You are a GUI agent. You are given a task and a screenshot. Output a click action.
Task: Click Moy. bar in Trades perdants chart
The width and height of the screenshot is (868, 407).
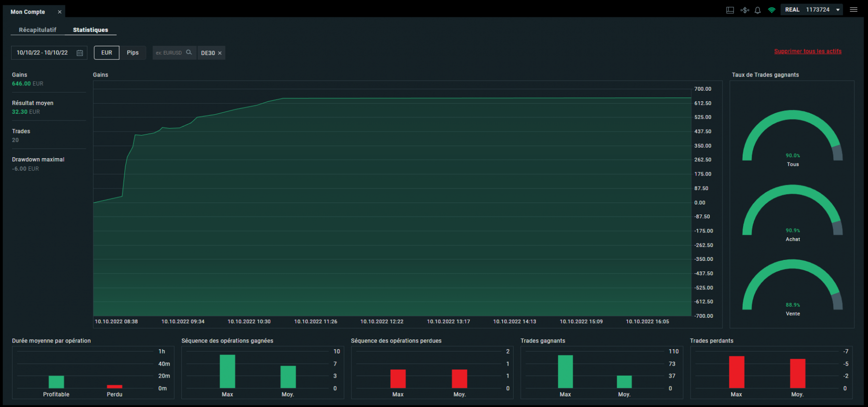[x=798, y=373]
